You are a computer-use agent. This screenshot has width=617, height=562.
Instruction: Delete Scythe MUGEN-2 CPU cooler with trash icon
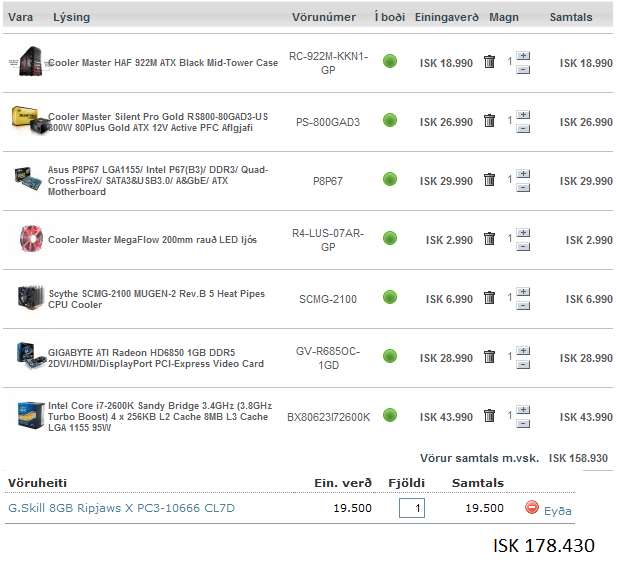(x=489, y=298)
